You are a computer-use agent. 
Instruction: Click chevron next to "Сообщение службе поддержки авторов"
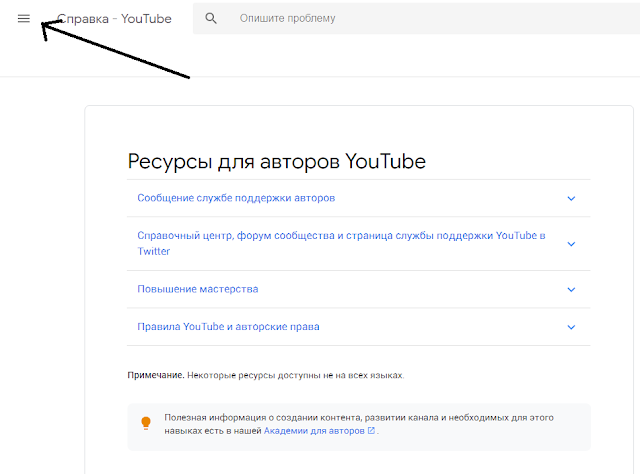click(571, 198)
